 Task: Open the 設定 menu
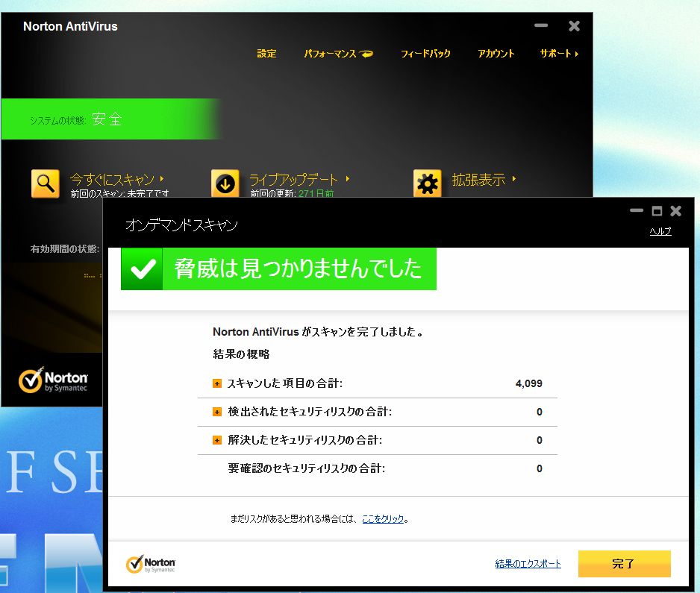tap(266, 54)
